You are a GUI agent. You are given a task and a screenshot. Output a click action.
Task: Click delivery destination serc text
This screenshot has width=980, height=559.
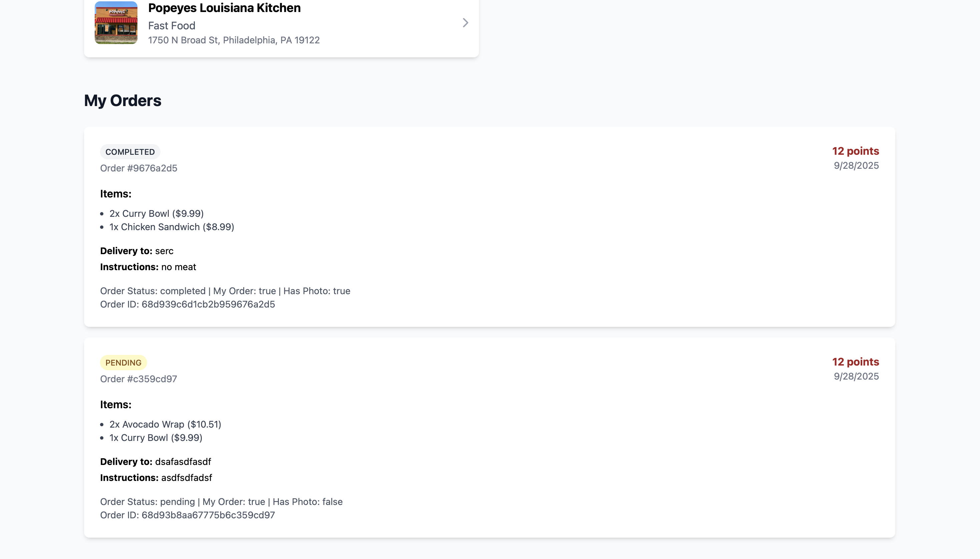pyautogui.click(x=164, y=251)
